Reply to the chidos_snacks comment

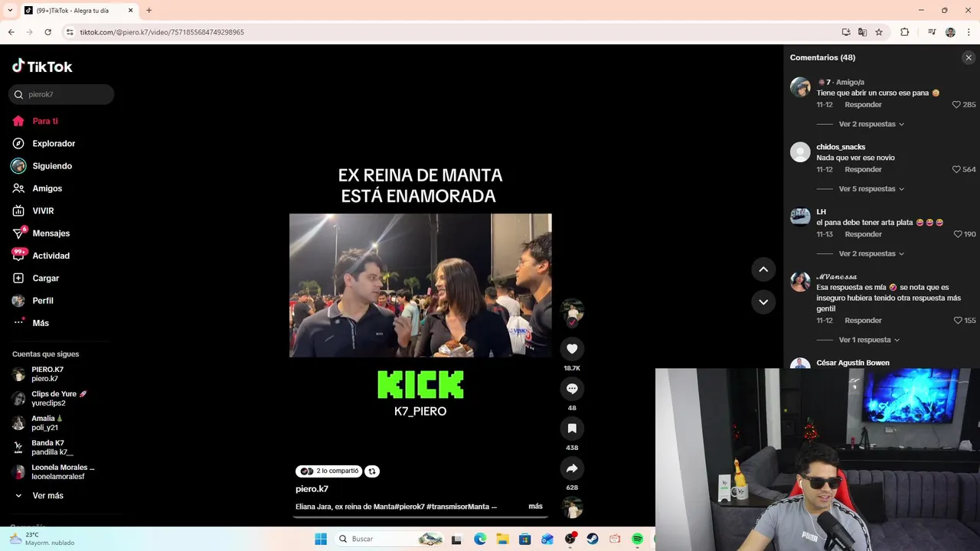click(x=863, y=170)
